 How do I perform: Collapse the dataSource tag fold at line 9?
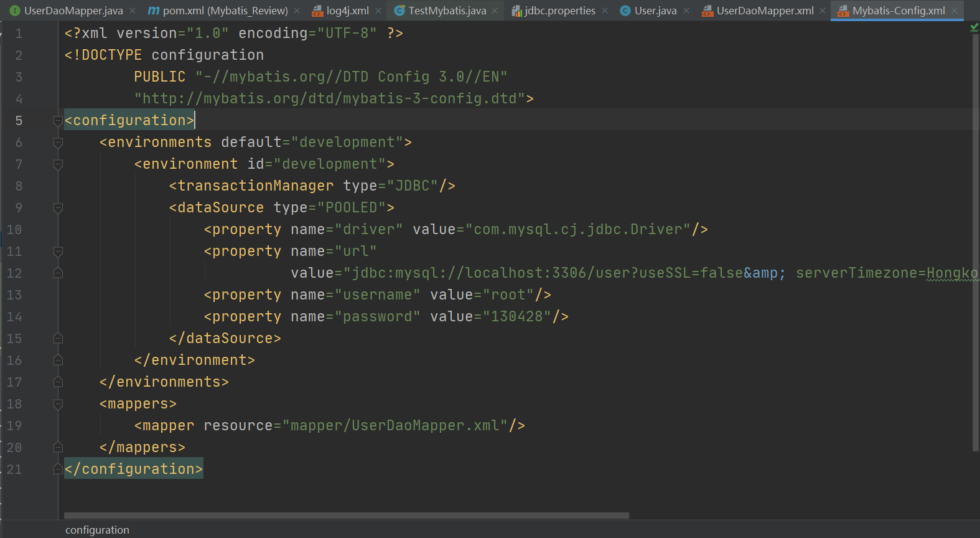tap(58, 208)
